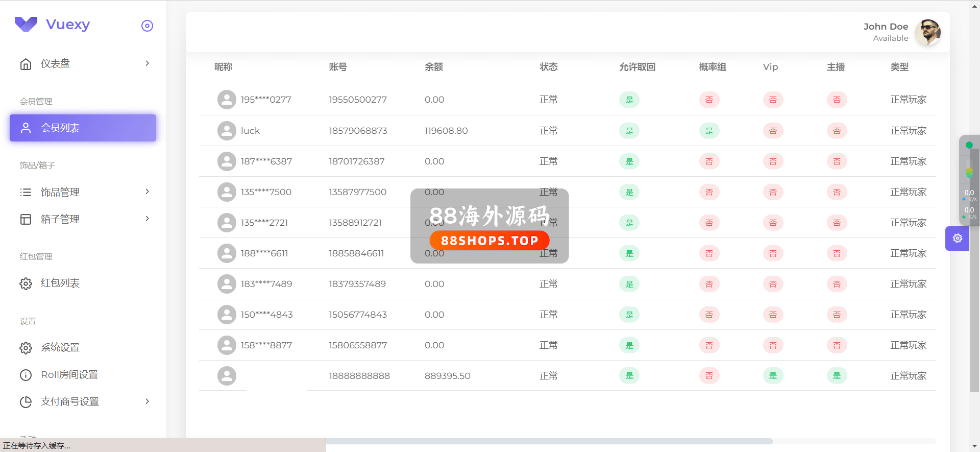Viewport: 980px width, 452px height.
Task: Click the Vuexy logo icon
Action: [x=26, y=24]
